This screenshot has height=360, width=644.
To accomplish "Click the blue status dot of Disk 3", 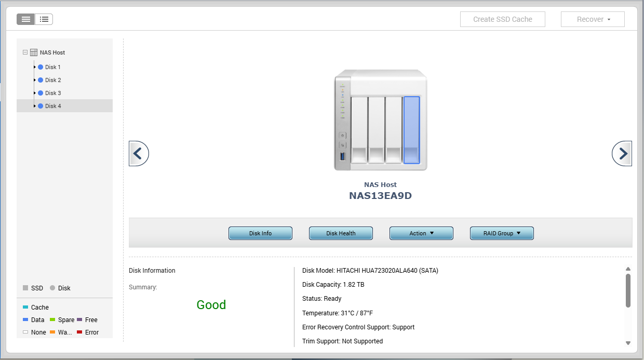I will pyautogui.click(x=41, y=93).
